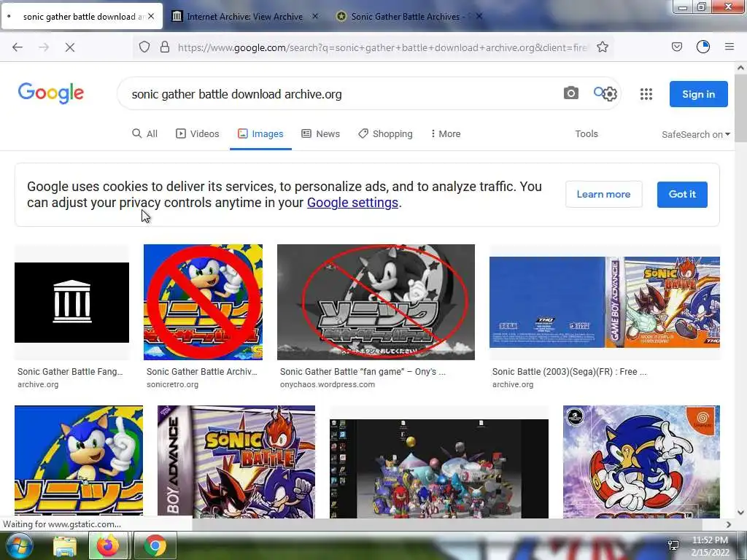Open File Explorer from the taskbar
The image size is (747, 560).
65,546
